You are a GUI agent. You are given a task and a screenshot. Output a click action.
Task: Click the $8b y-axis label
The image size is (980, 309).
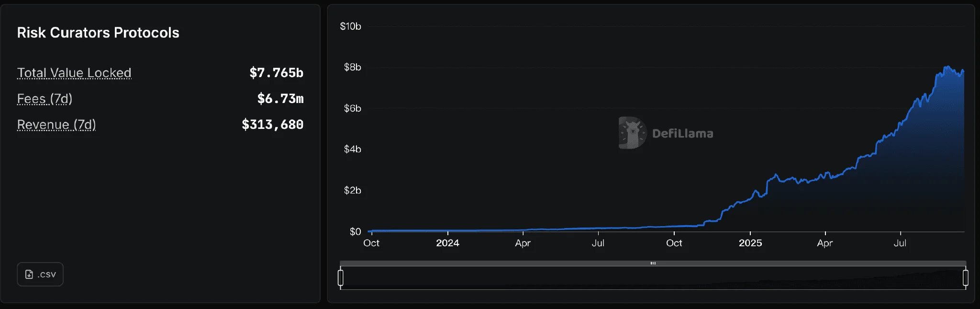352,67
